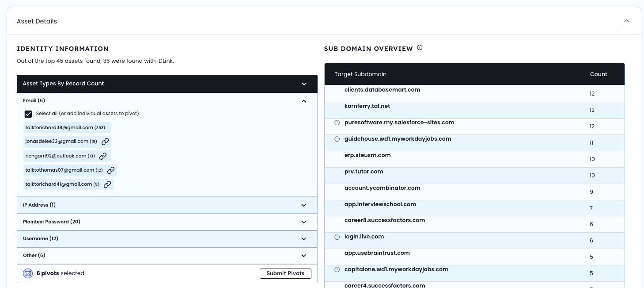Click the envelope pivot icon near pivots selected
This screenshot has height=288, width=644.
28,273
